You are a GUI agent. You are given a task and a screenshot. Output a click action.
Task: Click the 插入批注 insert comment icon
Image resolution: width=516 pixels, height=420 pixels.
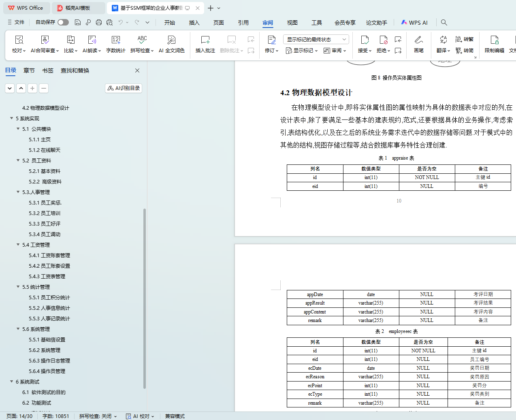pyautogui.click(x=205, y=40)
